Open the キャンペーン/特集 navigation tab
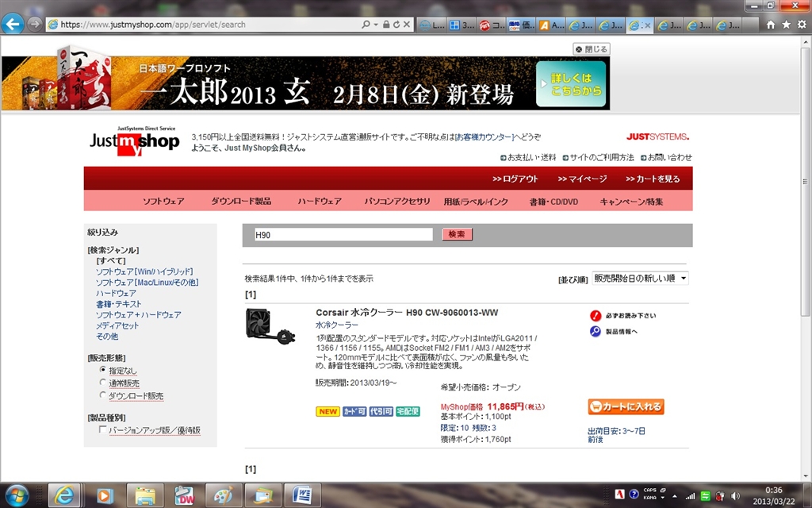Viewport: 812px width, 508px height. click(631, 201)
